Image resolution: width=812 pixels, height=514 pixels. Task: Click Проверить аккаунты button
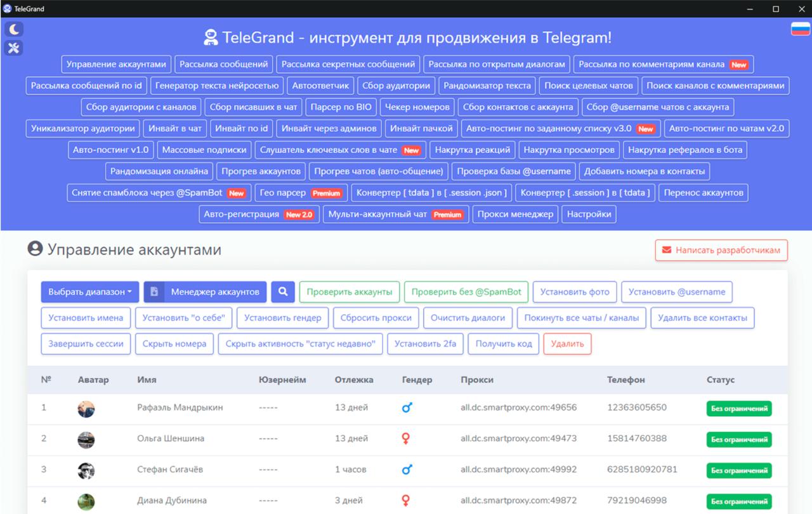point(350,292)
